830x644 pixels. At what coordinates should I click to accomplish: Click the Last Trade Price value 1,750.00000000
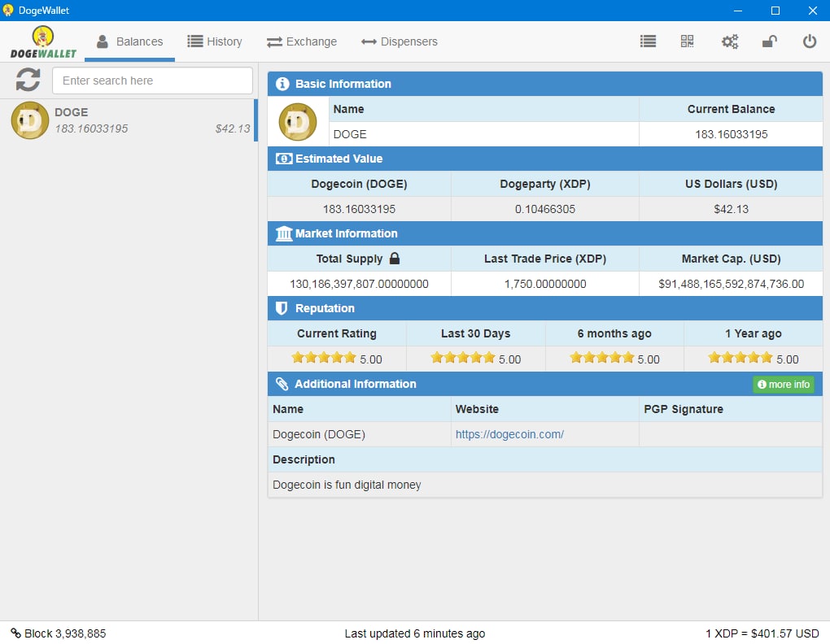544,284
